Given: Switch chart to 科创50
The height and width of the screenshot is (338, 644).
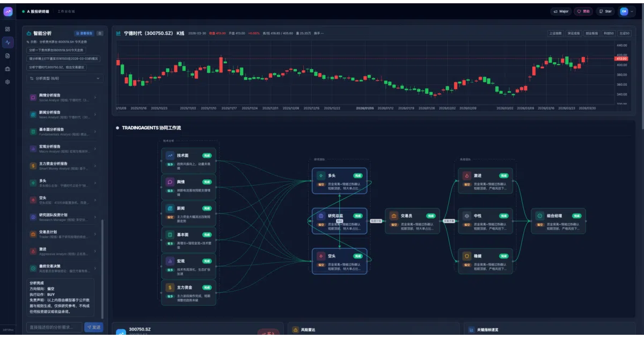Looking at the screenshot, I should pyautogui.click(x=608, y=33).
